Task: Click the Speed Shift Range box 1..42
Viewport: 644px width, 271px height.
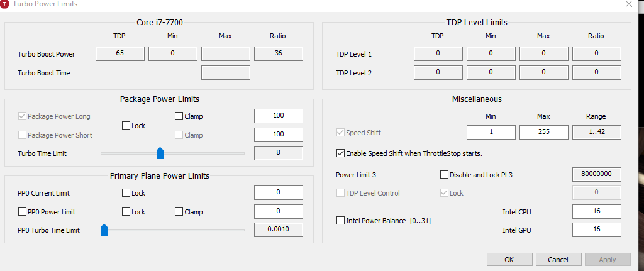Action: (596, 133)
